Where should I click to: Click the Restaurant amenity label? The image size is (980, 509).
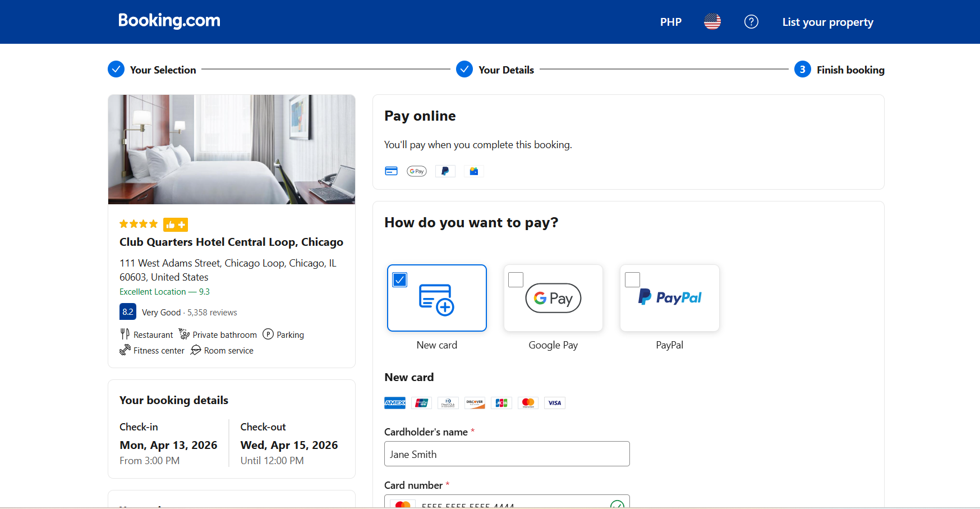click(153, 335)
